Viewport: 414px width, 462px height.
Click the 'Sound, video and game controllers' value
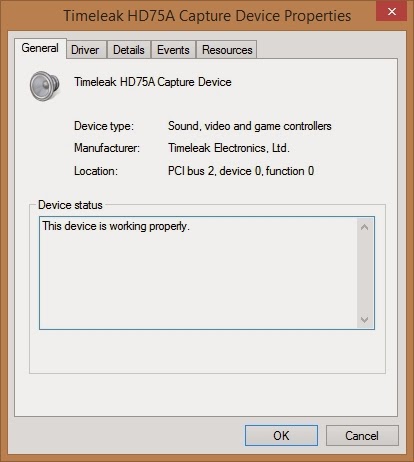coord(250,126)
